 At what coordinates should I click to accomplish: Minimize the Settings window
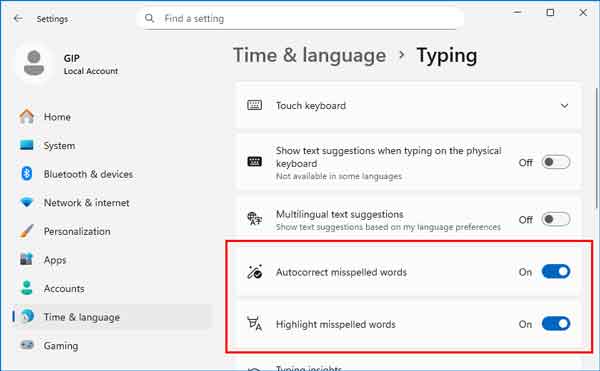[x=517, y=13]
